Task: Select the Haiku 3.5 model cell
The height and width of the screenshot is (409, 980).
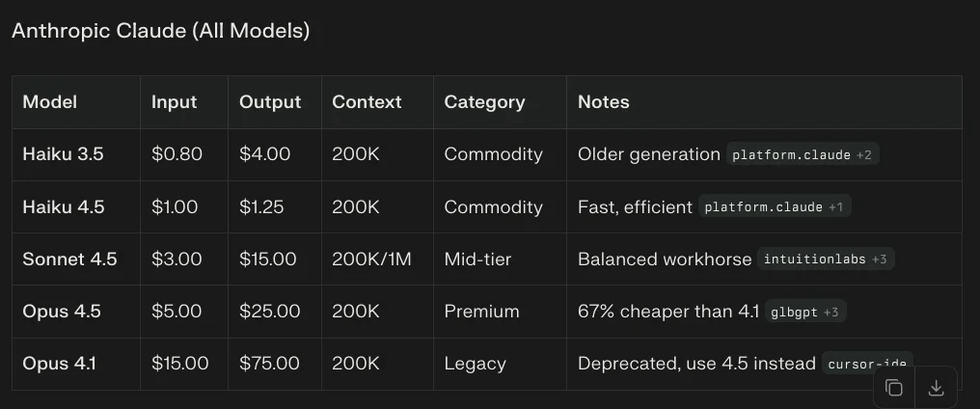Action: [64, 154]
